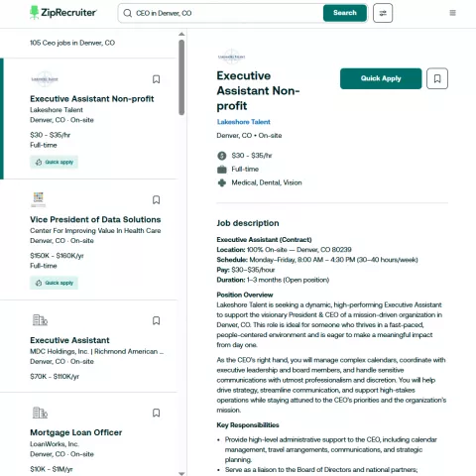Open the search filters icon

383,13
